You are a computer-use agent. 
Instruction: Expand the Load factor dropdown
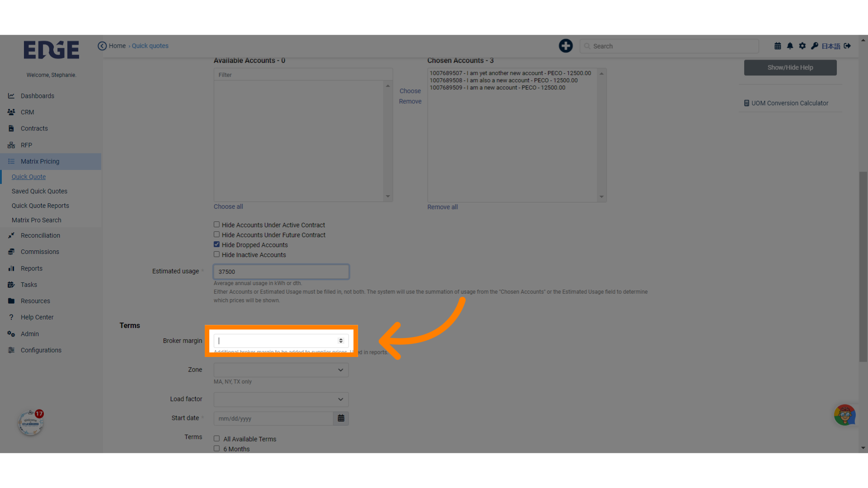(281, 399)
